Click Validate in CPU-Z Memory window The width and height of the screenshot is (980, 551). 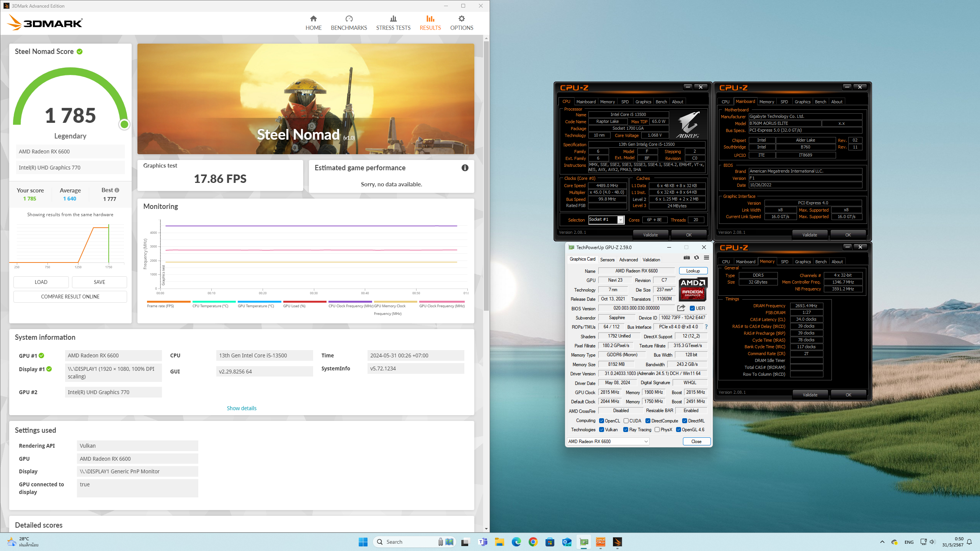tap(810, 395)
